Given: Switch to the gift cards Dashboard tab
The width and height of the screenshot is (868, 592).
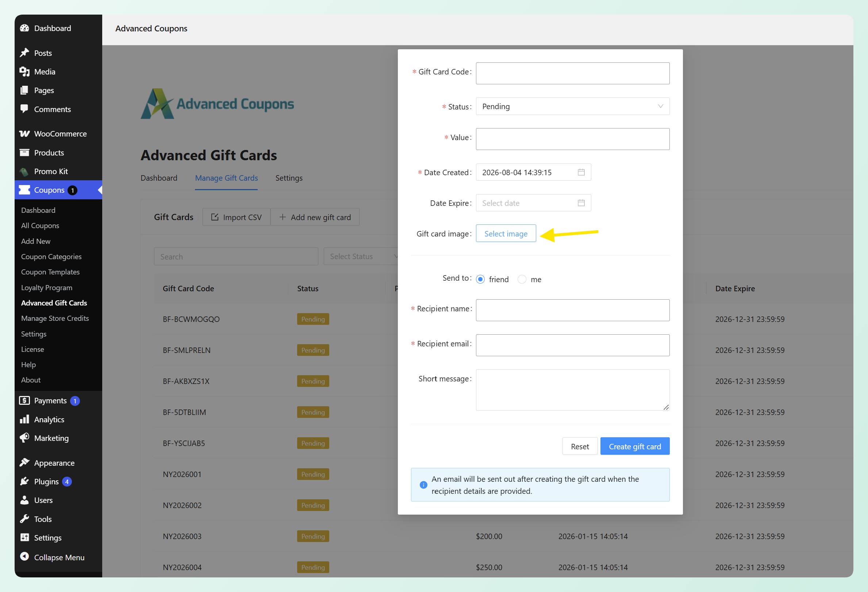Looking at the screenshot, I should pos(159,178).
